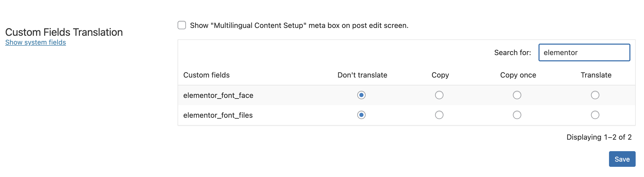The image size is (644, 177).
Task: Select Don't translate for elementor_font_files
Action: coord(361,115)
